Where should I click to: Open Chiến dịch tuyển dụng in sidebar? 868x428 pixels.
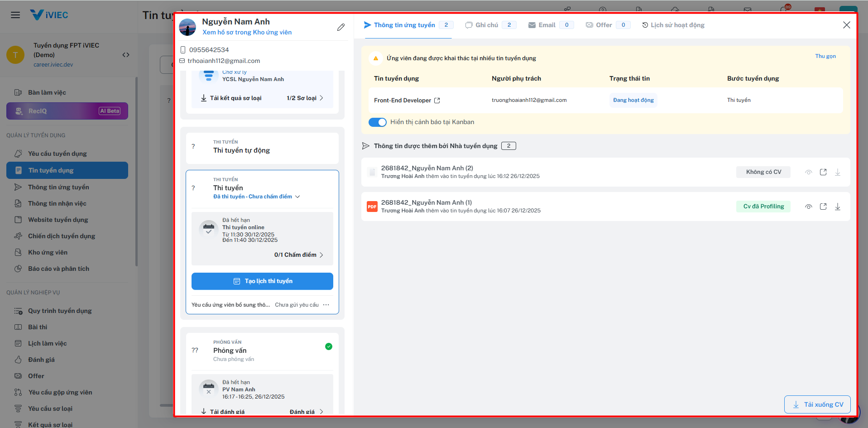coord(67,236)
